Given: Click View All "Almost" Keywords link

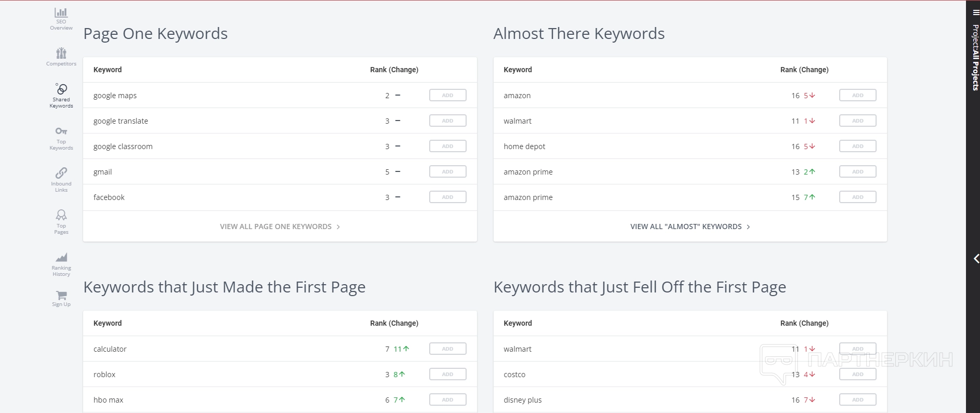Looking at the screenshot, I should (690, 227).
